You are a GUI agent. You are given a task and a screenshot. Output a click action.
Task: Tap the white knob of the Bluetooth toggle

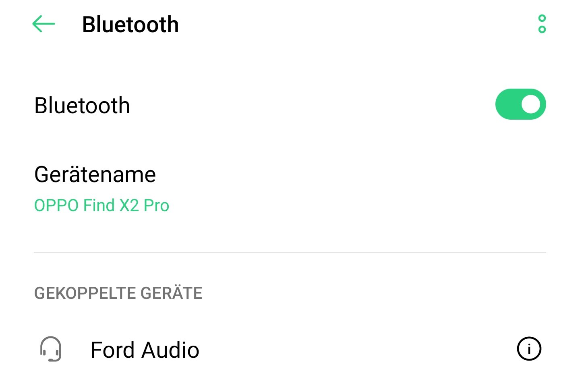531,104
